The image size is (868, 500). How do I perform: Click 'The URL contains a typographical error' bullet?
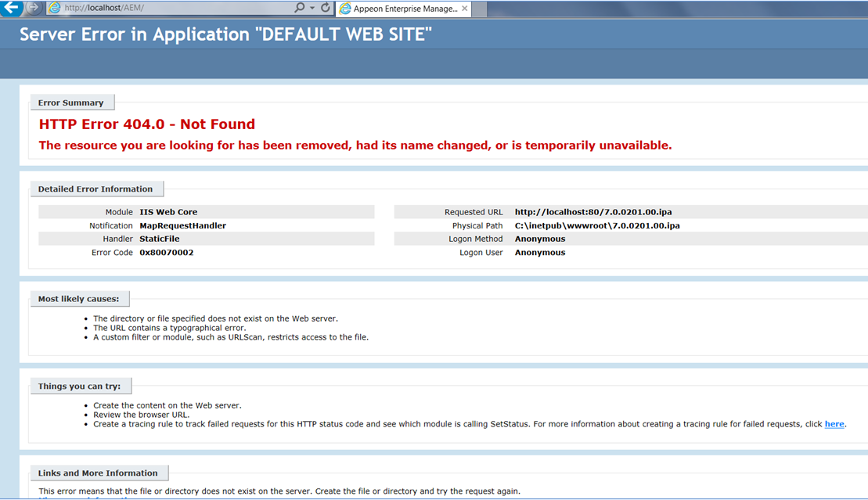170,328
